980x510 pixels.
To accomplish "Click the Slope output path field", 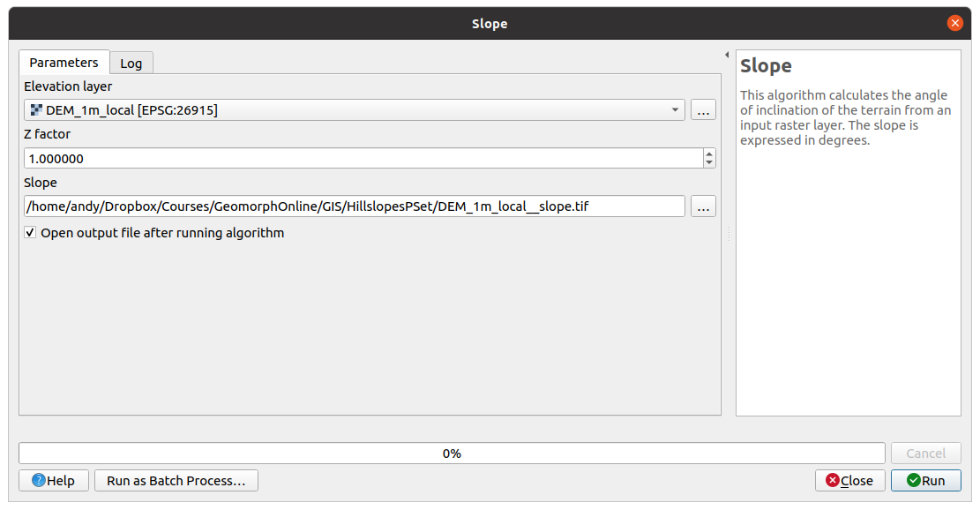I will click(354, 206).
